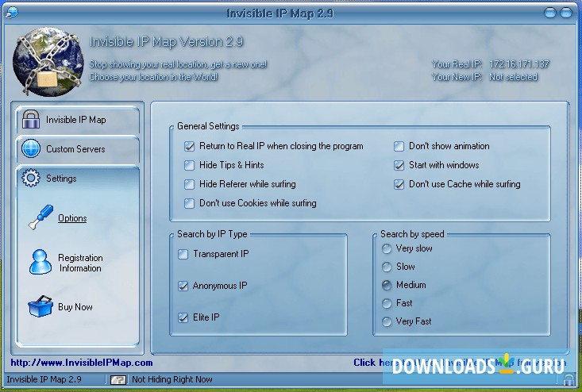Image resolution: width=582 pixels, height=392 pixels.
Task: Enable Hide Tips & Hints checkbox
Action: [x=189, y=165]
